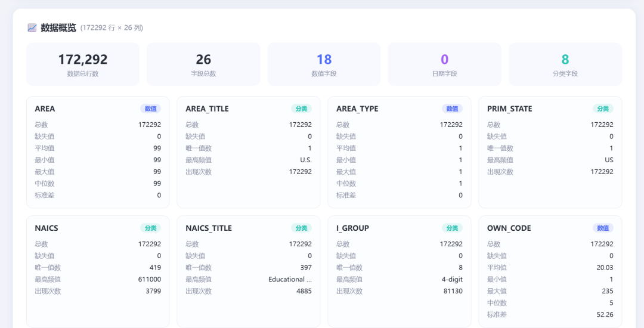644x328 pixels.
Task: Click the 分类 tag on AREA_TITLE card
Action: coord(302,109)
